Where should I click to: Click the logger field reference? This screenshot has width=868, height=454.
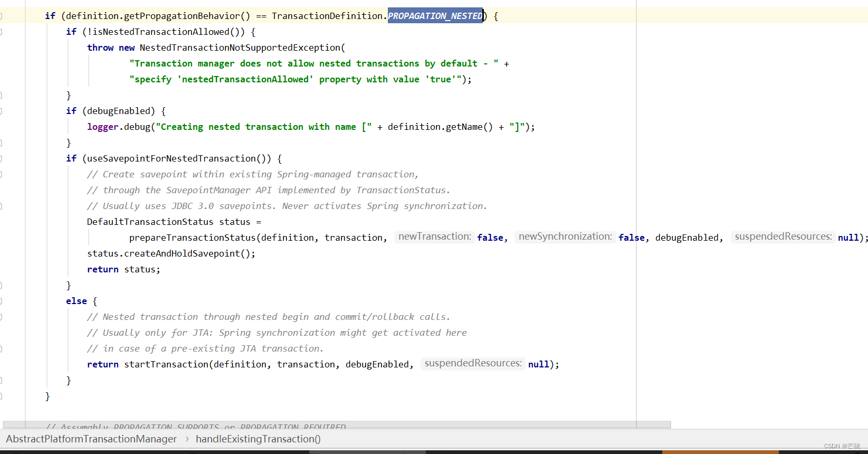tap(103, 127)
